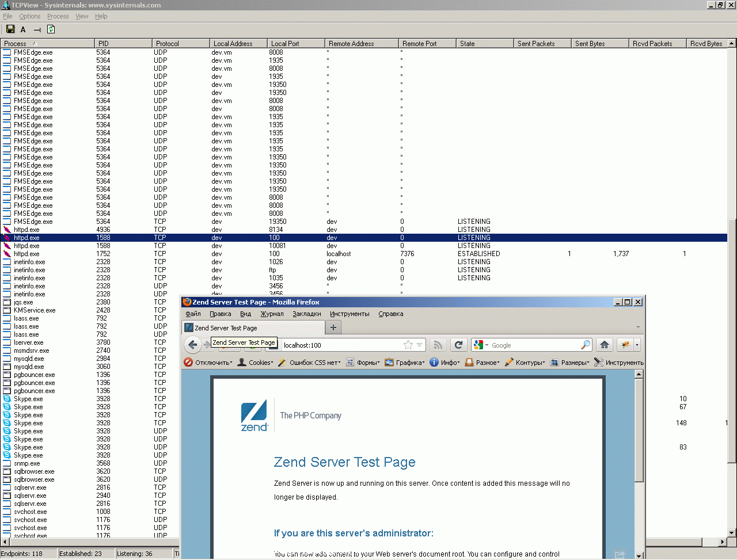
Task: Select the KMService.exe process row
Action: coord(89,310)
